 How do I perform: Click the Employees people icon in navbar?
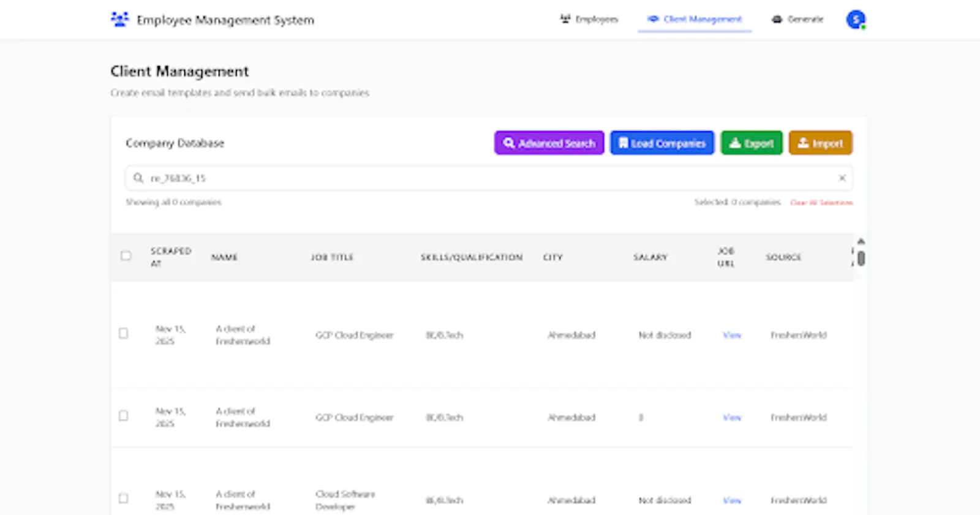coord(565,19)
